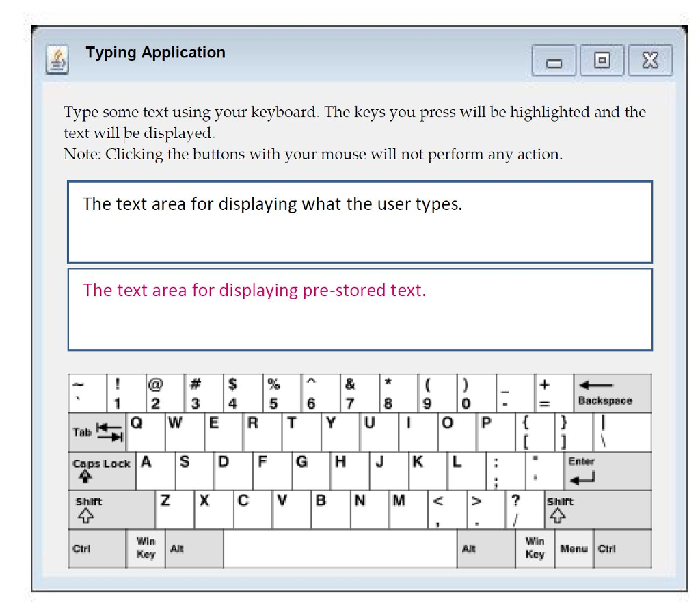700x616 pixels.
Task: Select the left Win Key button
Action: [x=144, y=548]
